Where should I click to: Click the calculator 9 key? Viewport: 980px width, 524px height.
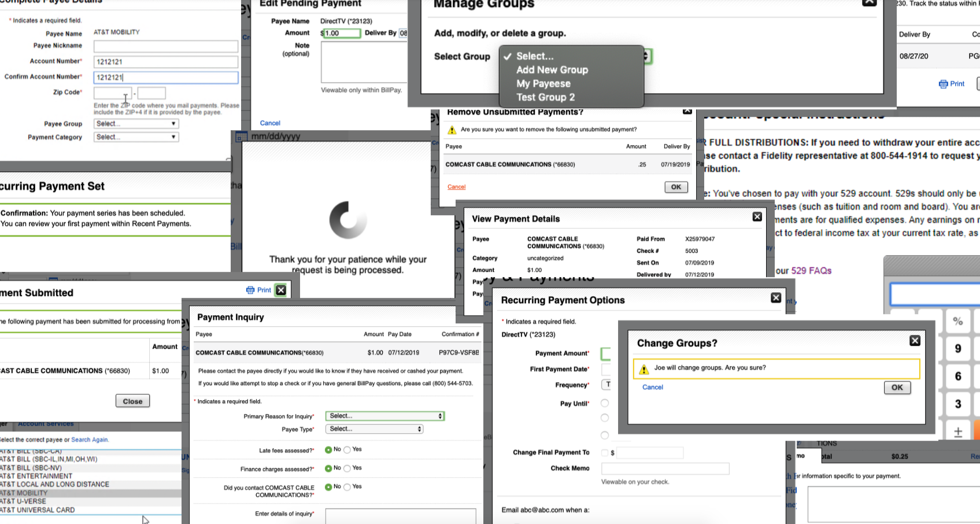[957, 349]
